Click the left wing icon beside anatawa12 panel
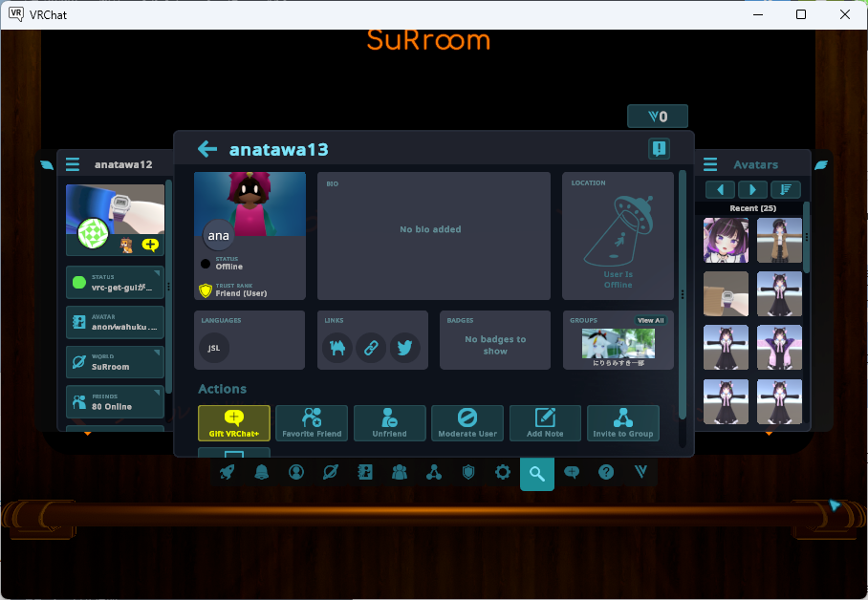The image size is (868, 600). point(47,164)
